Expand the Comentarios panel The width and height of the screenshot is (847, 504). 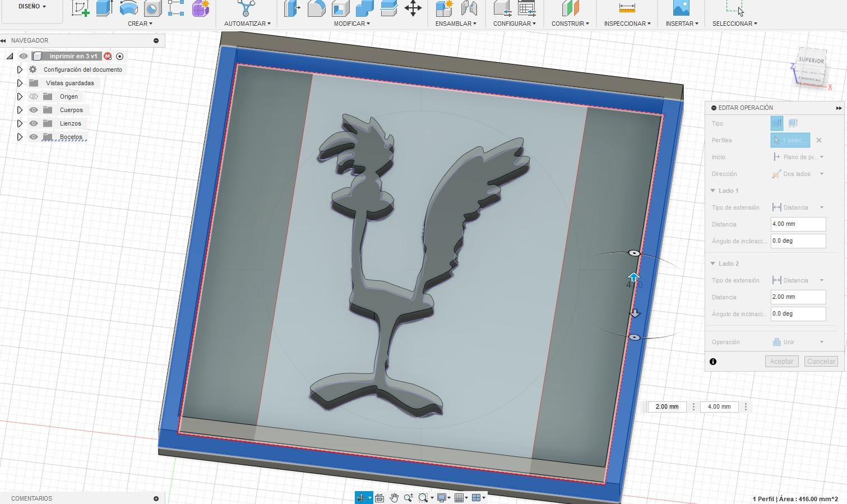click(156, 498)
